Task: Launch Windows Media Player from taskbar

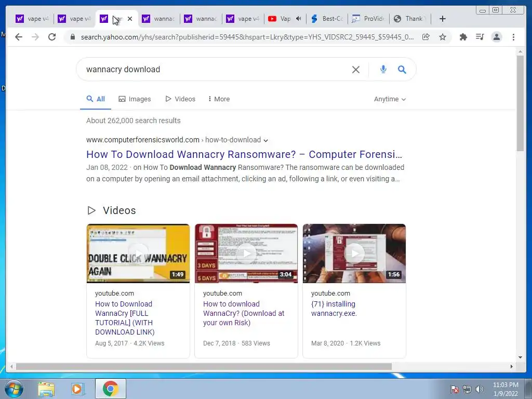Action: tap(77, 389)
